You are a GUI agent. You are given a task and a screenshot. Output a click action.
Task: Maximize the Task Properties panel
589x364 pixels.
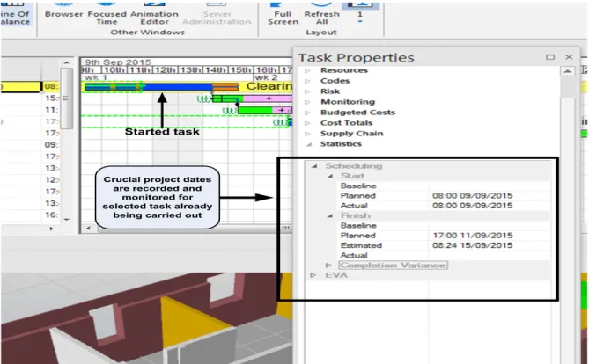coord(550,57)
